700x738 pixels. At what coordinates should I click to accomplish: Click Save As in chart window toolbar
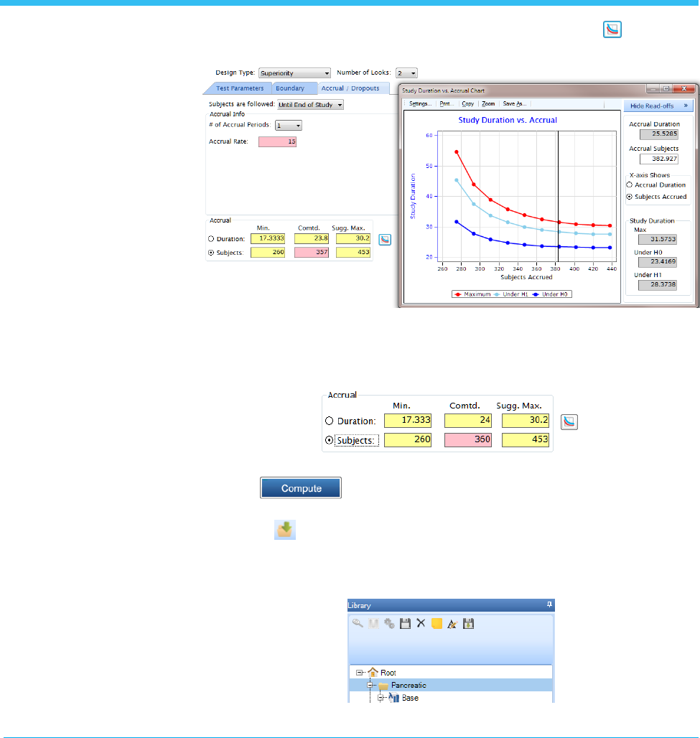tap(514, 103)
